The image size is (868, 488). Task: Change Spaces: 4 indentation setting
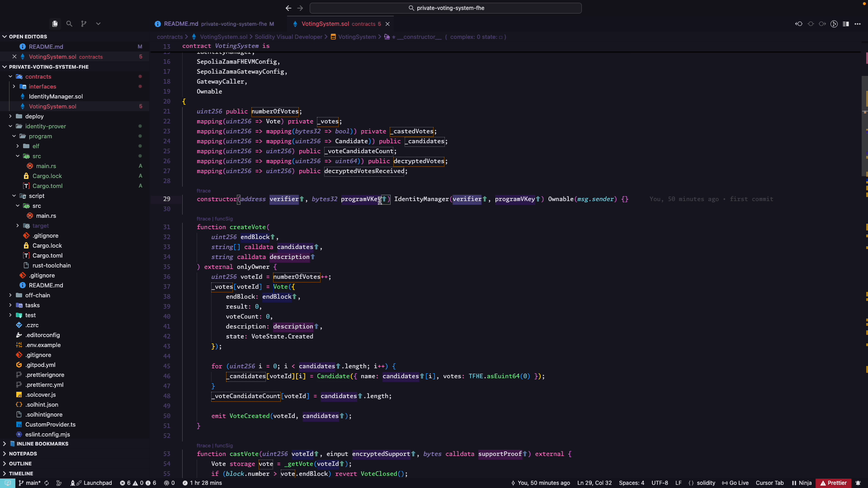point(631,483)
